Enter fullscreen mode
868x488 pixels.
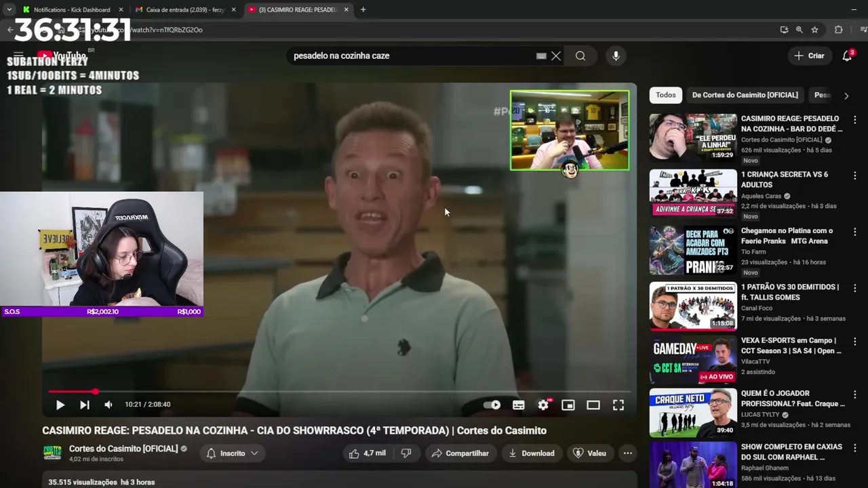point(618,405)
